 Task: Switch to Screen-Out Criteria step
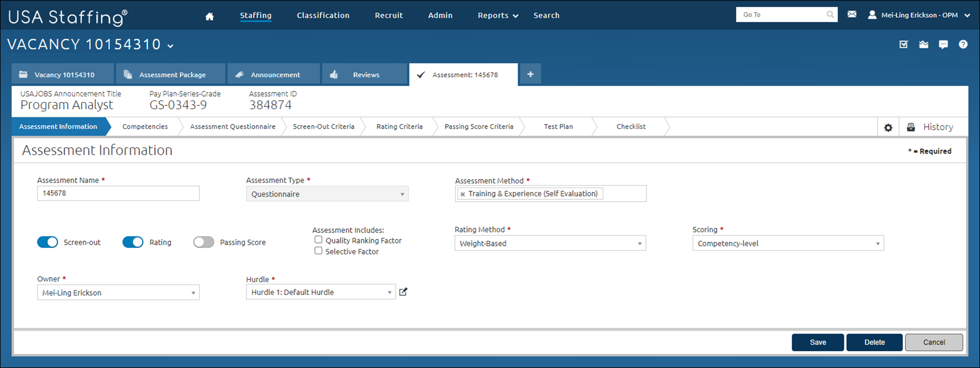(324, 127)
